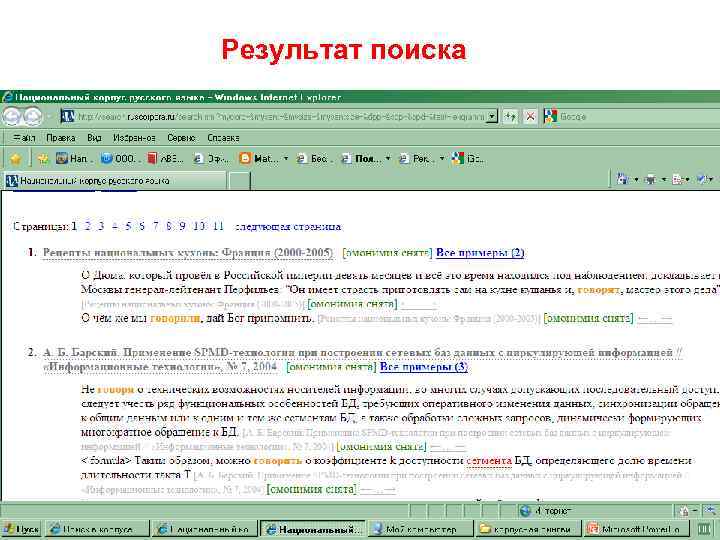Open the 'ООО' favorites bar shortcut

118,159
